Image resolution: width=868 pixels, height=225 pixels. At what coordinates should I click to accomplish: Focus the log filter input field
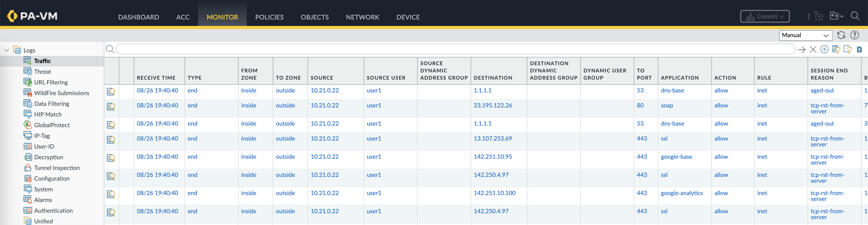point(455,49)
